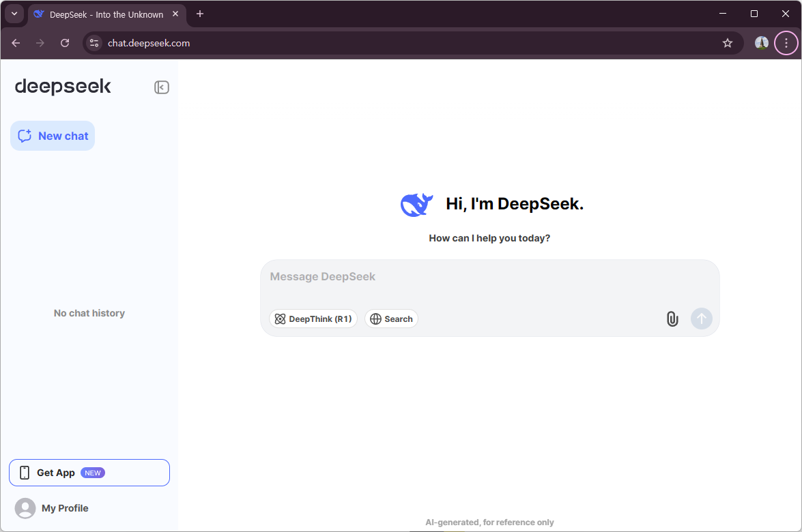Click 'How can I help you today?' text
This screenshot has height=532, width=802.
(489, 238)
